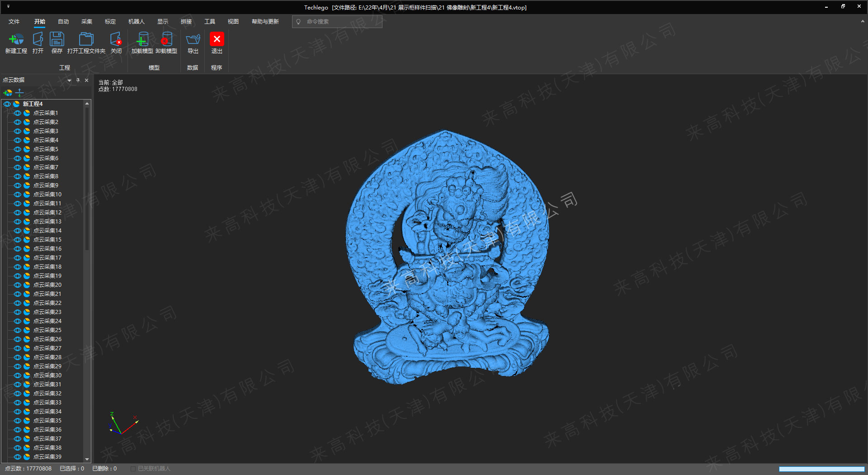Collapse the ribbon with the top-right chevron
This screenshot has height=475, width=868.
click(862, 21)
